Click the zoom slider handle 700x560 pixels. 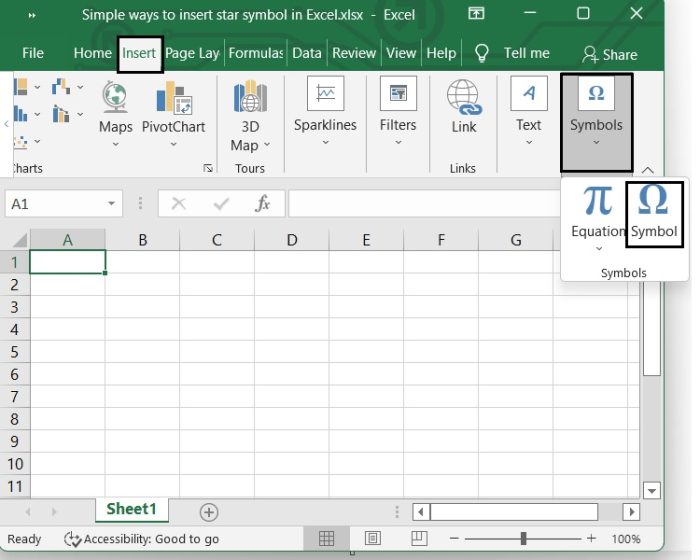[x=524, y=539]
